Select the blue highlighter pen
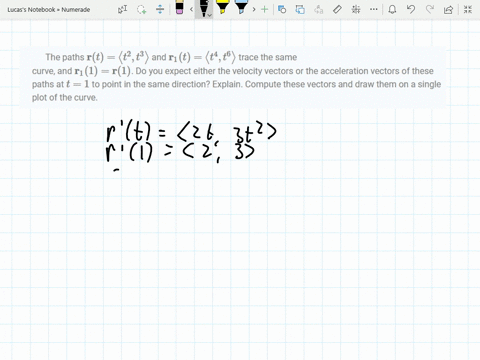This screenshot has width=480, height=360. 241,8
